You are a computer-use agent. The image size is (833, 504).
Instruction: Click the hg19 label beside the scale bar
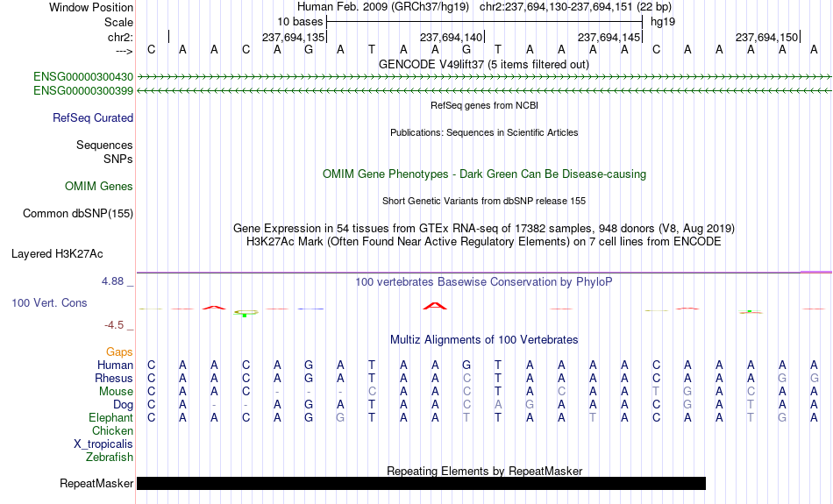(x=663, y=22)
